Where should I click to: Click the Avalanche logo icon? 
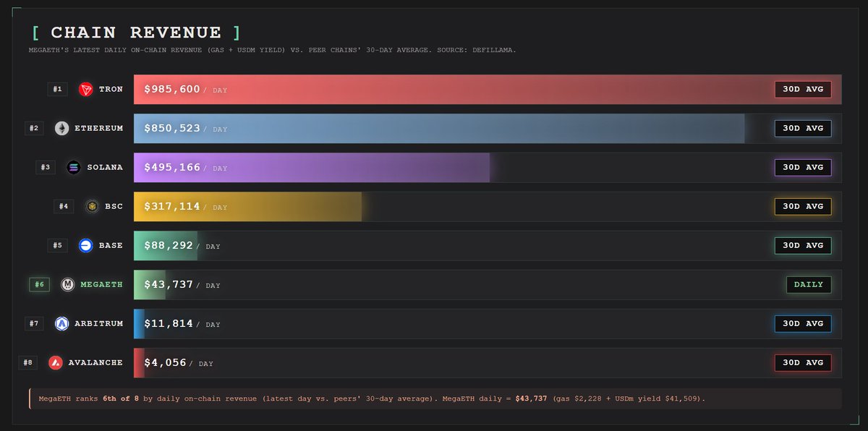pyautogui.click(x=56, y=363)
